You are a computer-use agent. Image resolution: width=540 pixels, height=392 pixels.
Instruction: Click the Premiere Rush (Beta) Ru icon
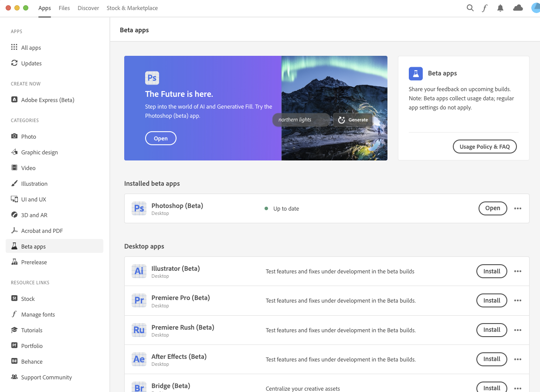click(139, 330)
